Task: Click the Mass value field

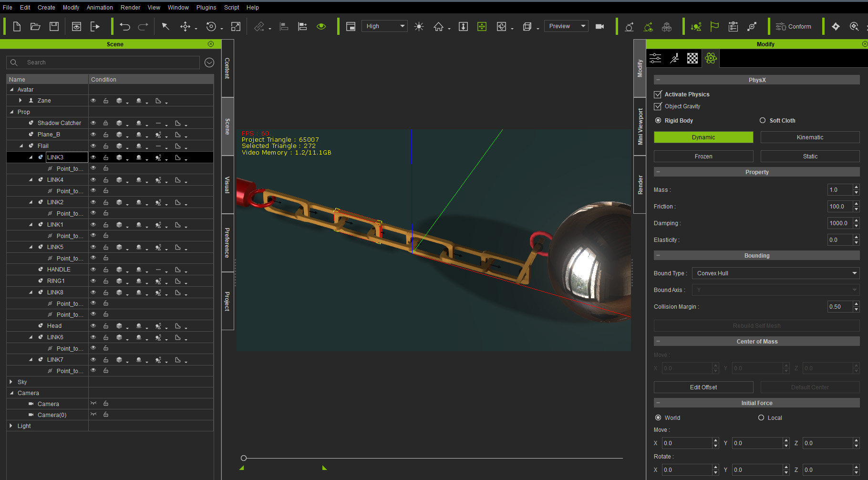Action: 840,190
